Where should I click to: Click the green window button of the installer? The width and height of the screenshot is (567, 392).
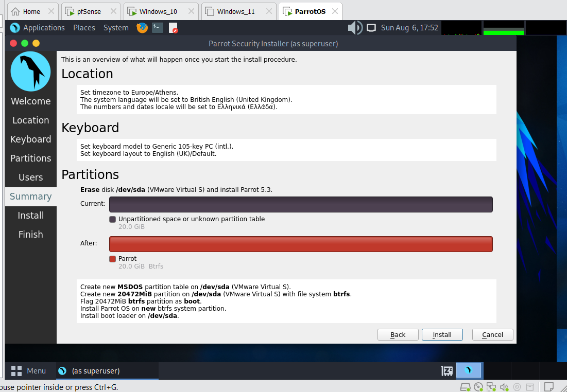click(x=25, y=43)
